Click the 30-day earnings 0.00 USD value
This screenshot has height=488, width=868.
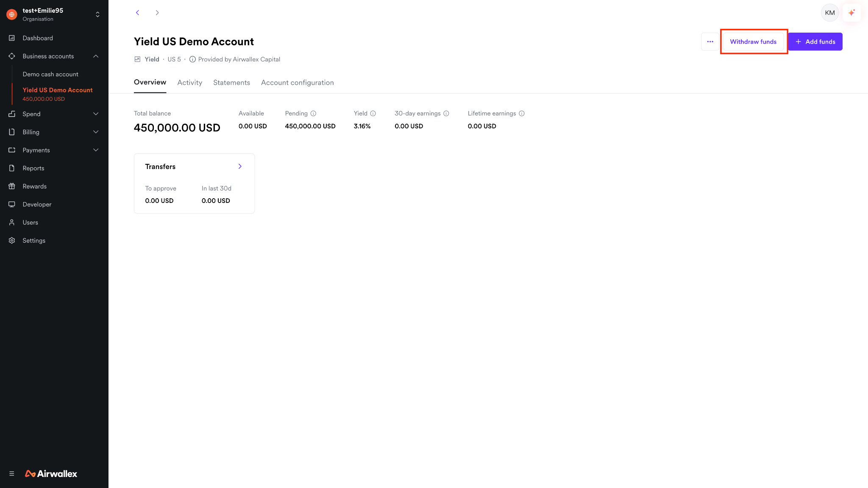pos(409,126)
